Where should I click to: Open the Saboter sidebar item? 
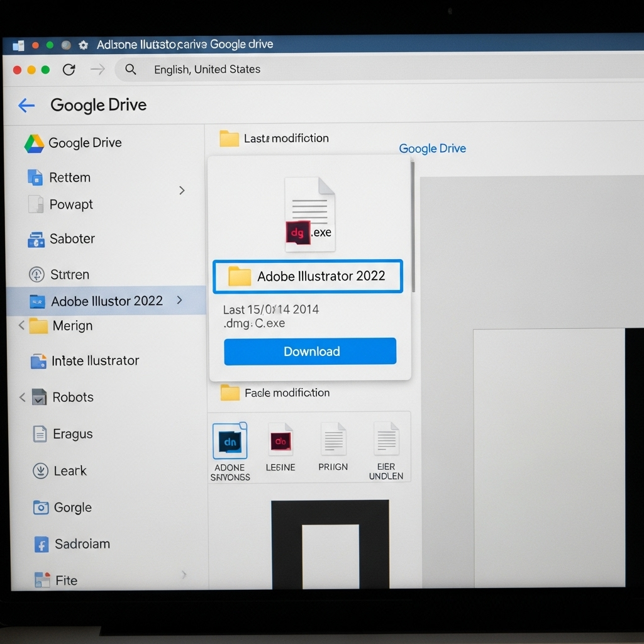[62, 239]
